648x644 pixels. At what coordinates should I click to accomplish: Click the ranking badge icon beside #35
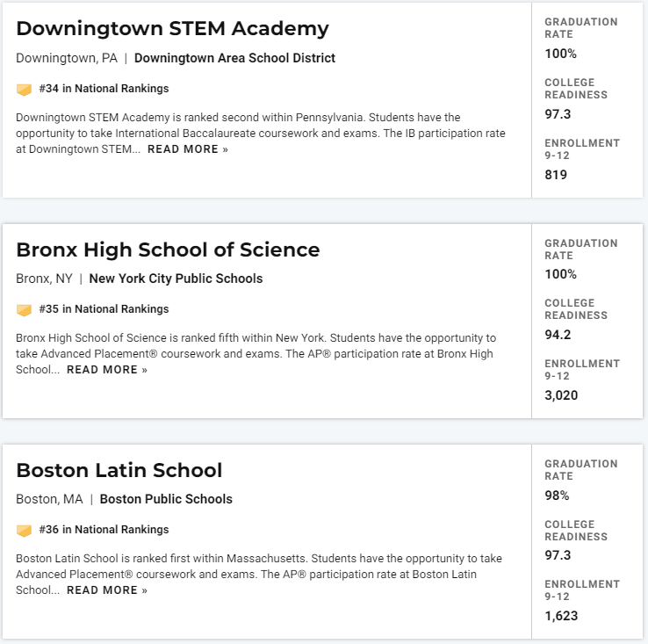click(x=24, y=310)
